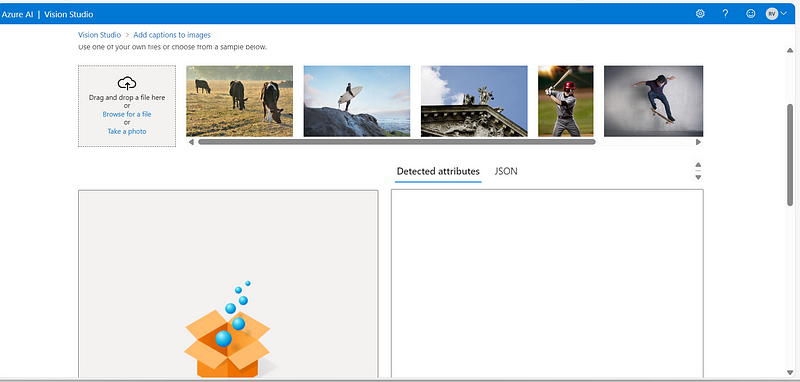Click Browse for a file link
The image size is (800, 382).
[127, 114]
